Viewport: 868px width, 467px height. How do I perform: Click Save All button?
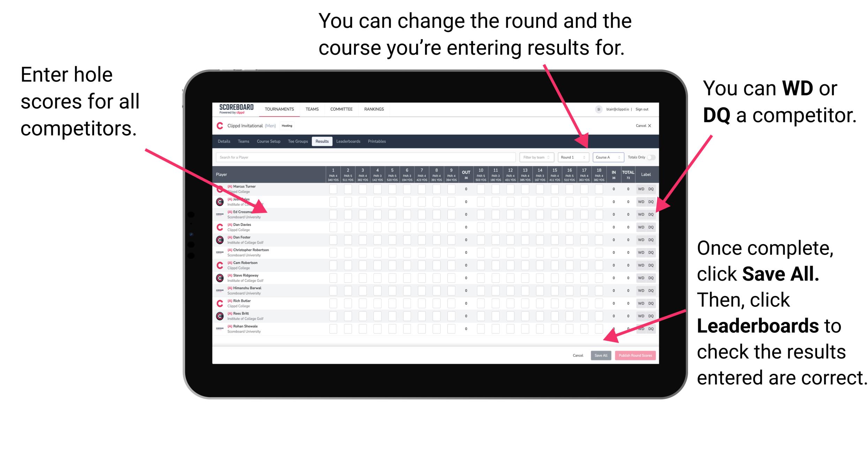pos(600,355)
